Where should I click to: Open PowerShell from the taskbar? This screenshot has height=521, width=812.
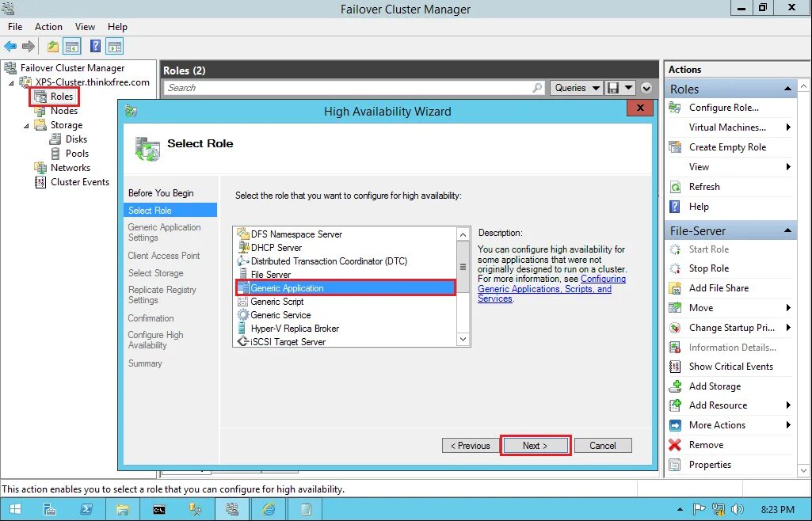tap(86, 510)
